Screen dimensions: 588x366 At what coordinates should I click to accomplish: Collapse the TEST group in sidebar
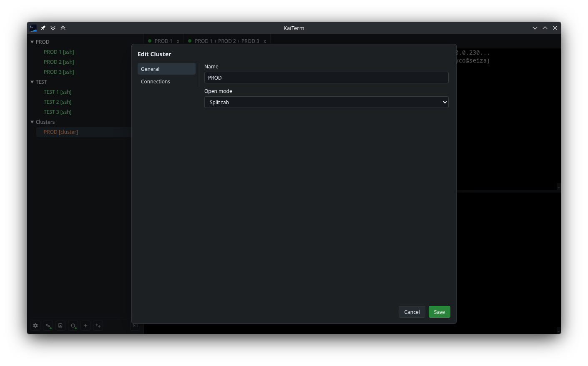click(32, 82)
